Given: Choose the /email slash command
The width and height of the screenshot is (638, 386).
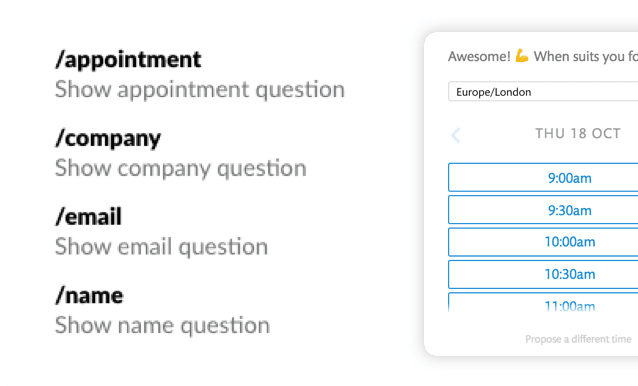Looking at the screenshot, I should (x=88, y=216).
